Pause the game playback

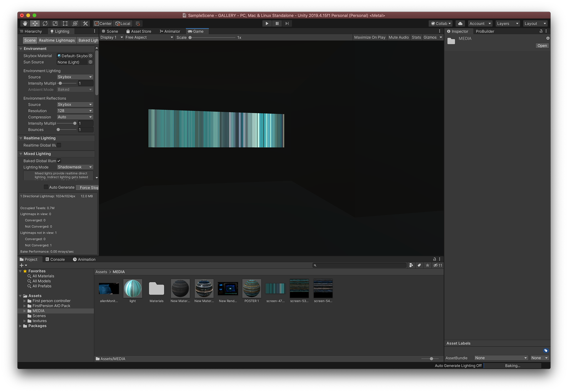click(277, 23)
